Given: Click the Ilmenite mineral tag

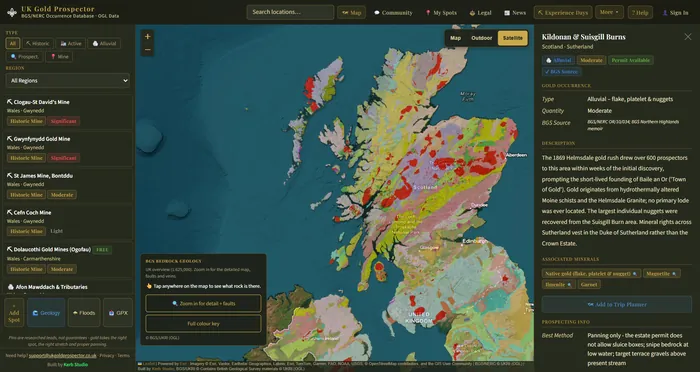Looking at the screenshot, I should click(558, 284).
